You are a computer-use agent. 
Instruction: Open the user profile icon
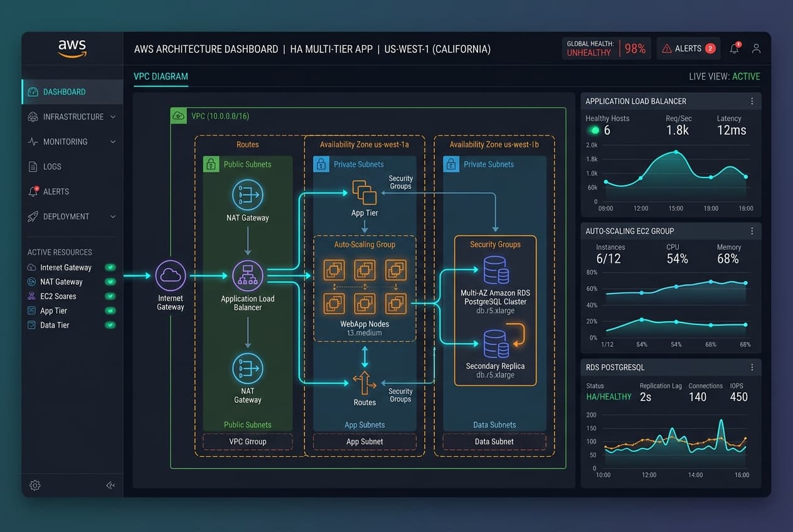pyautogui.click(x=756, y=48)
